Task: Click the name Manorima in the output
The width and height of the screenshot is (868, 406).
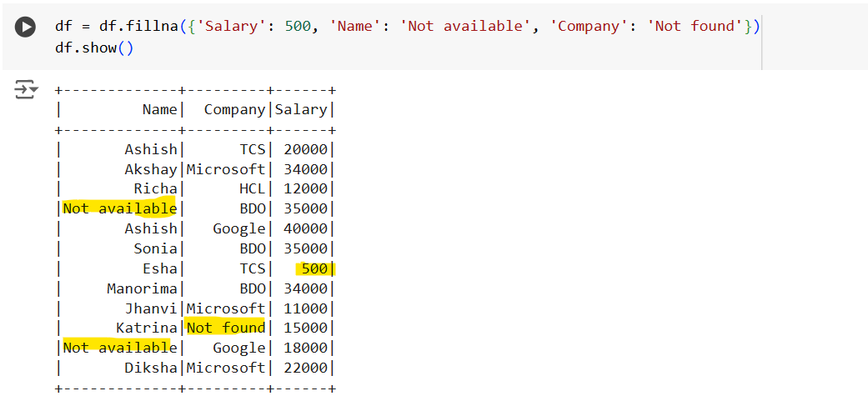Action: pos(142,288)
